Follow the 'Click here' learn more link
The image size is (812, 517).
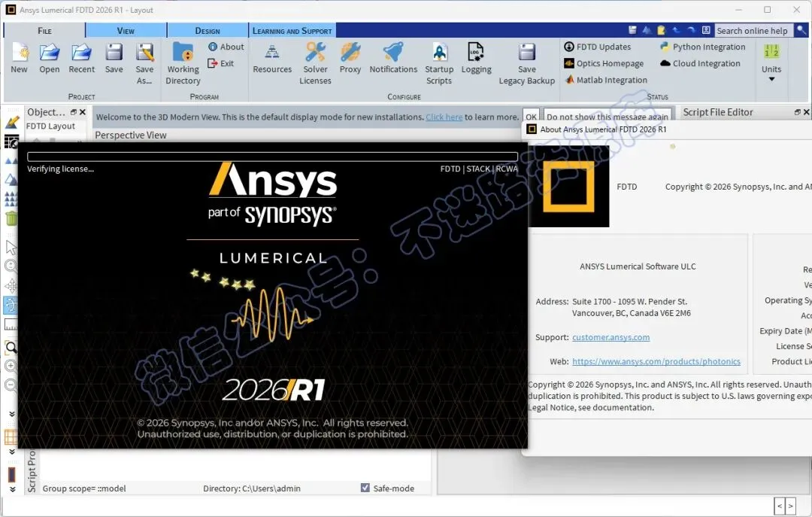444,117
